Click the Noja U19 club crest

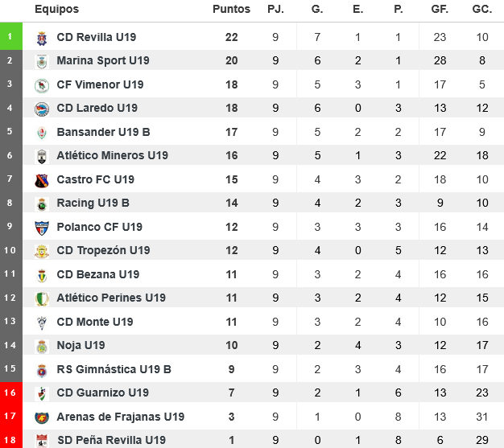click(42, 346)
